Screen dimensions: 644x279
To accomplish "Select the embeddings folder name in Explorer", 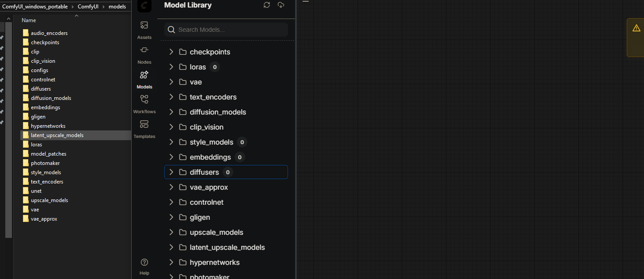I will tap(45, 107).
